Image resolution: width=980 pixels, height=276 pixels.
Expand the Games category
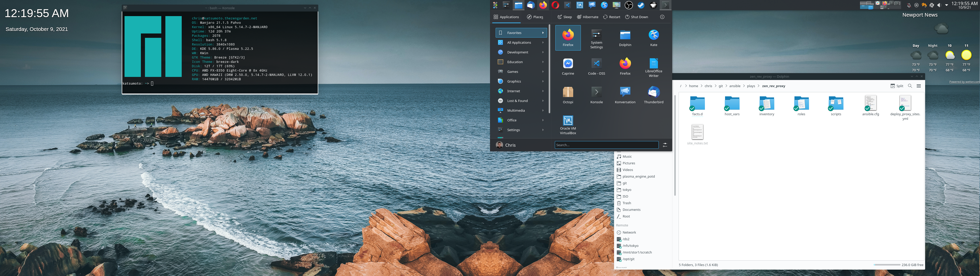(x=521, y=72)
